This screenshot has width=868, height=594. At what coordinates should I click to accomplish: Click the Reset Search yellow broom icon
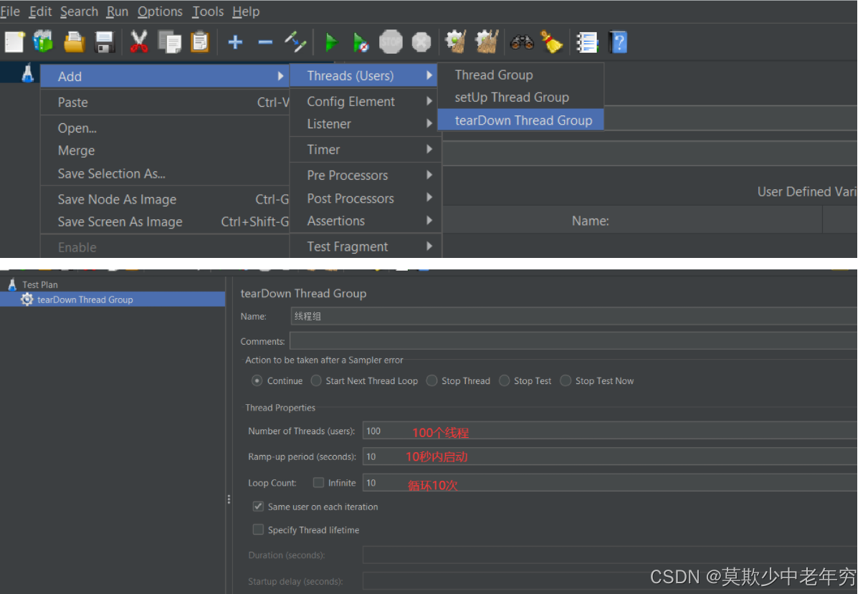551,42
